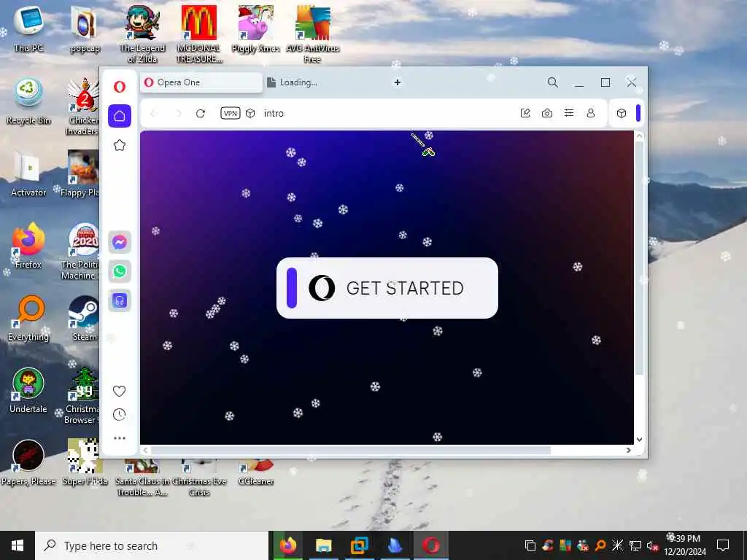
Task: Search tabs with magnifier icon
Action: tap(553, 82)
